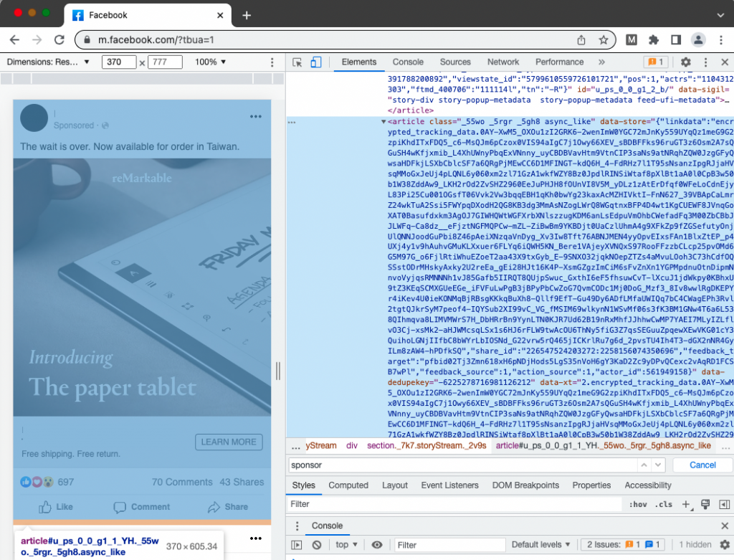The height and width of the screenshot is (560, 734).
Task: Open the Network tab
Action: (x=502, y=62)
